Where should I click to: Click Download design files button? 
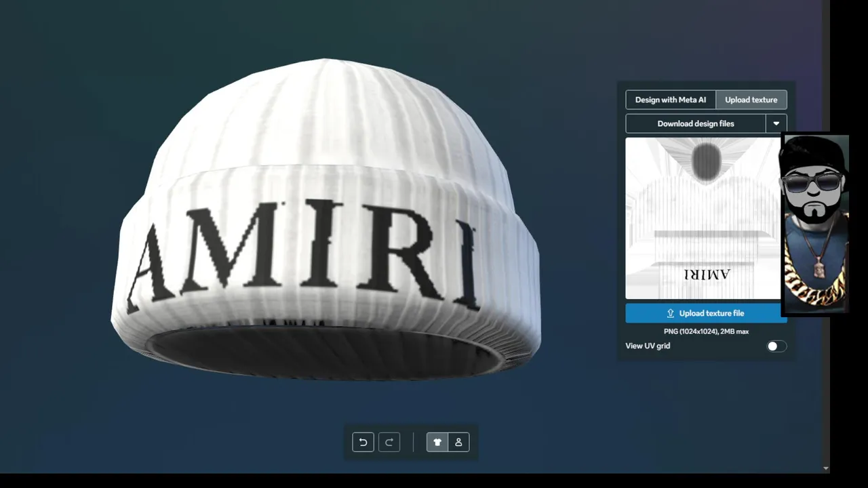(696, 123)
